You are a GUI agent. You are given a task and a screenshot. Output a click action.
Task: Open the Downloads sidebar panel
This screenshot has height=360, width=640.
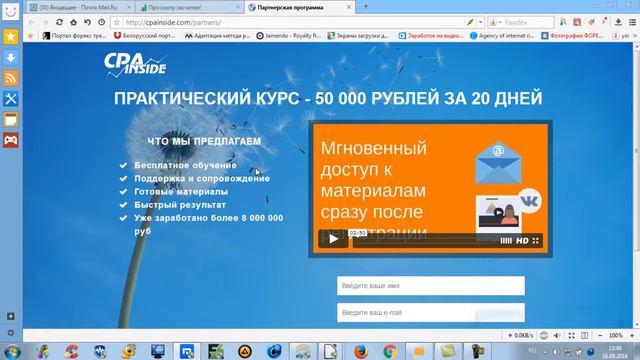coord(11,58)
